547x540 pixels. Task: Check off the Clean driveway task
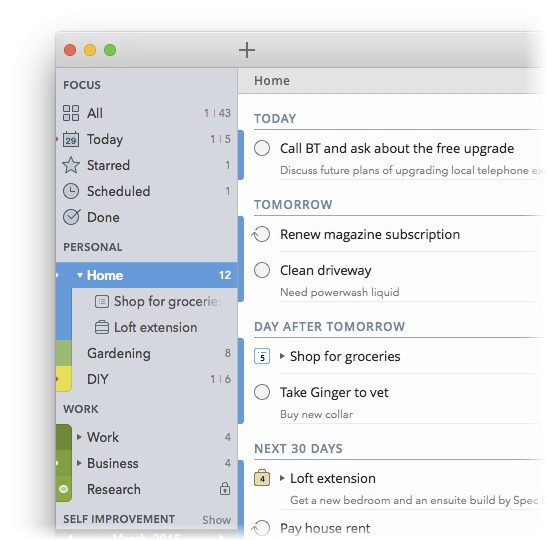click(262, 270)
